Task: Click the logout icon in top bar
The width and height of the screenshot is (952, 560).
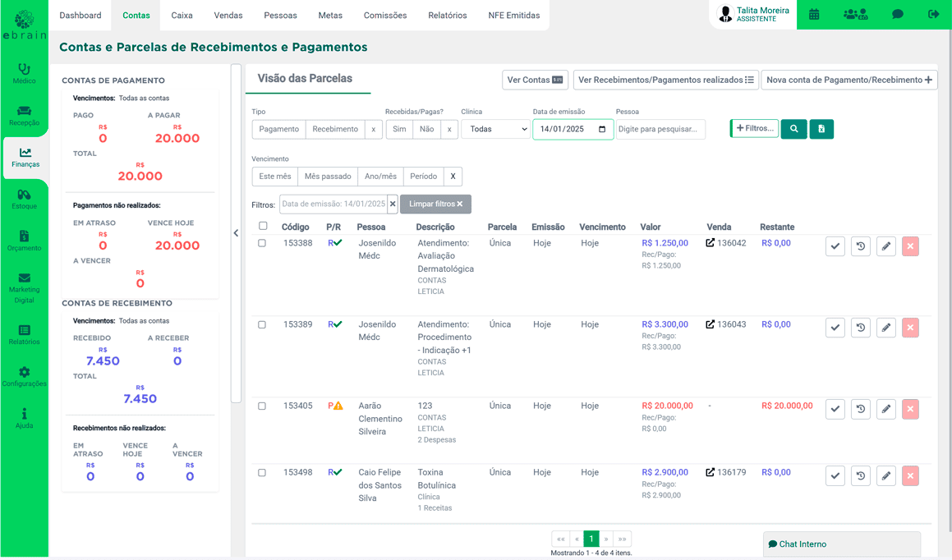Action: (x=933, y=14)
